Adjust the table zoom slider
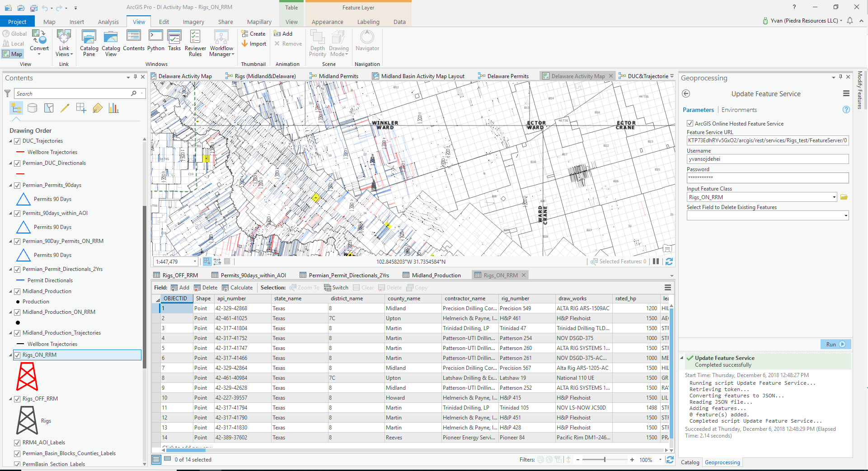Viewport: 868px width, 471px height. coord(605,460)
